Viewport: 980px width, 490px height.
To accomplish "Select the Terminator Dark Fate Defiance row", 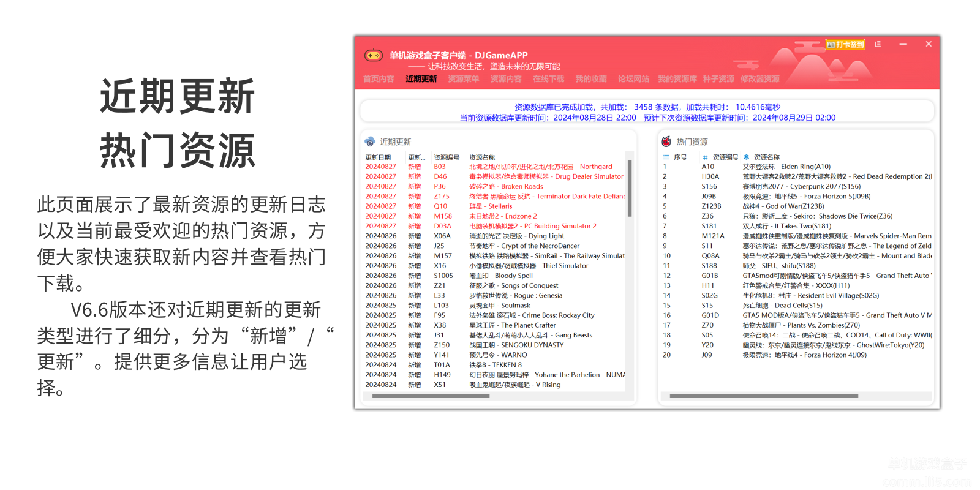I will pyautogui.click(x=495, y=197).
